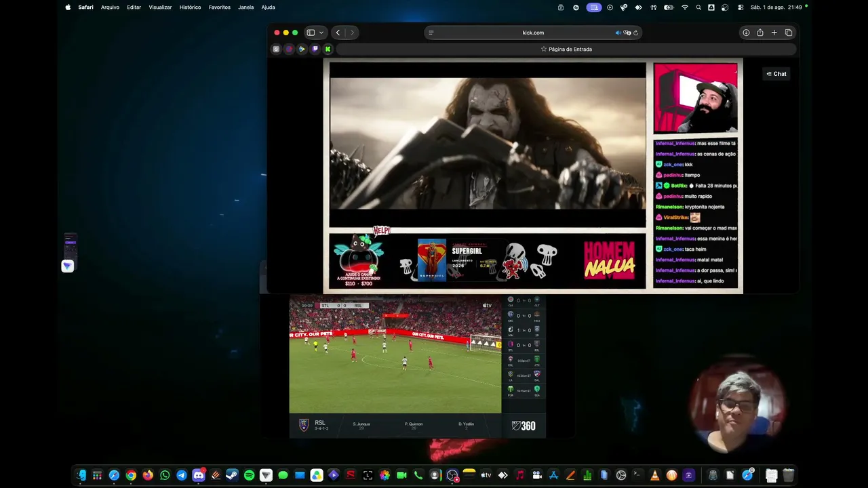
Task: Open WhatsApp from the Dock
Action: click(x=165, y=475)
